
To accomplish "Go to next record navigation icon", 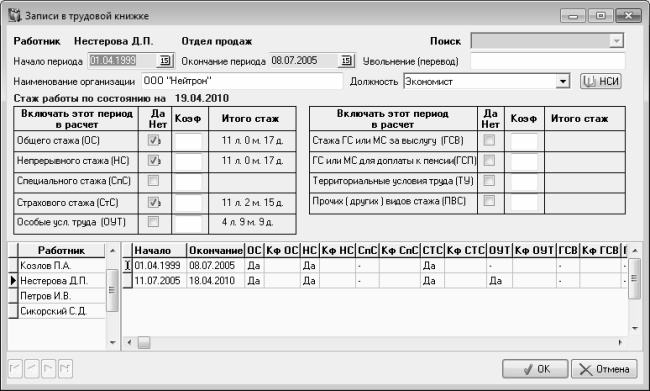I will click(x=49, y=368).
